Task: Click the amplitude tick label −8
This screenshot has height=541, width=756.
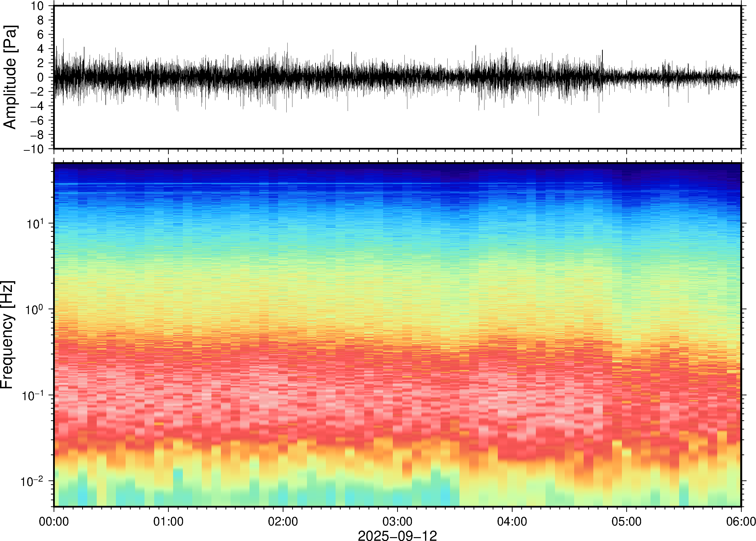Action: (37, 135)
